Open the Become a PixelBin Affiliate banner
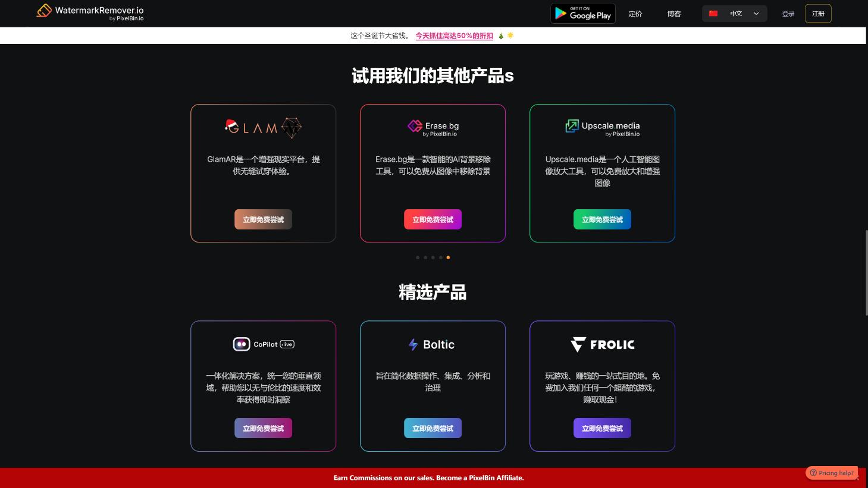 click(x=428, y=478)
